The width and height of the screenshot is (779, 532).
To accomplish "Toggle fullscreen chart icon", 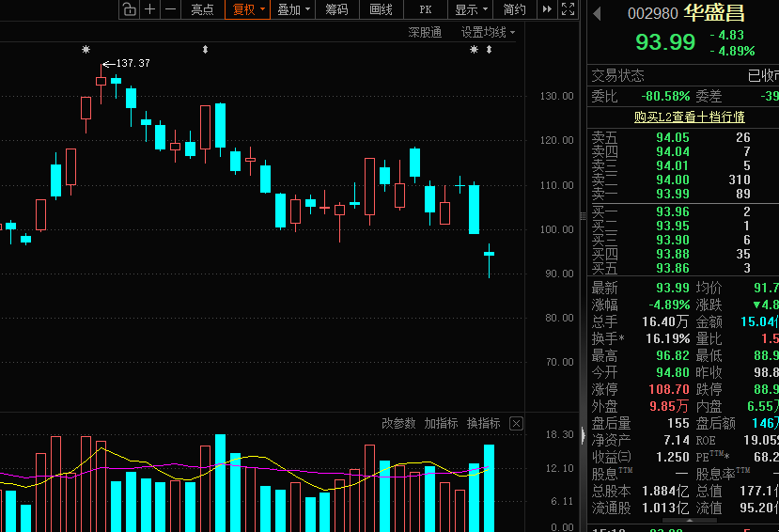I will click(568, 9).
